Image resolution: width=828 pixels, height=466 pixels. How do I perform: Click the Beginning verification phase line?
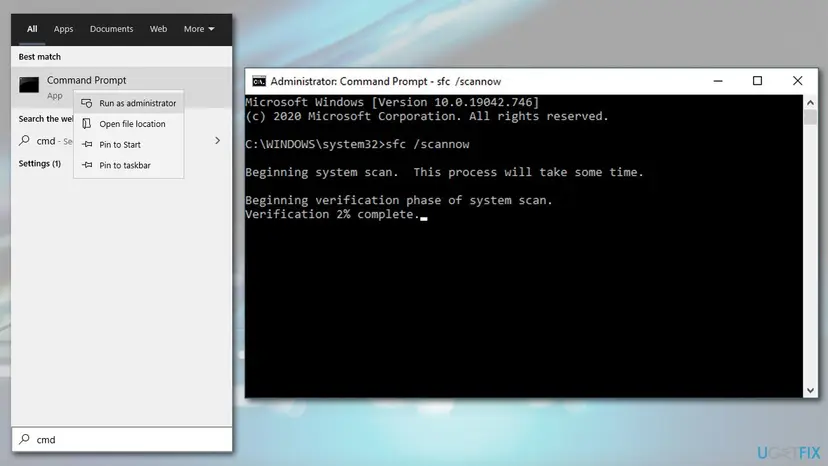tap(399, 200)
